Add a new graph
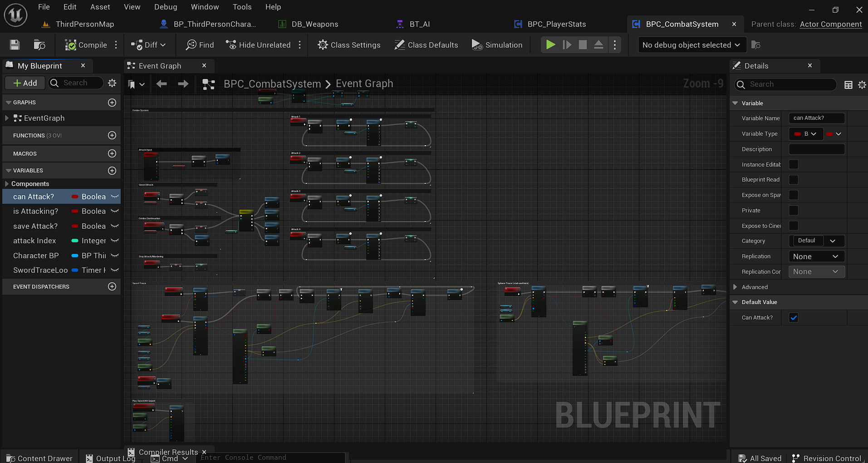Image resolution: width=868 pixels, height=463 pixels. click(x=112, y=103)
